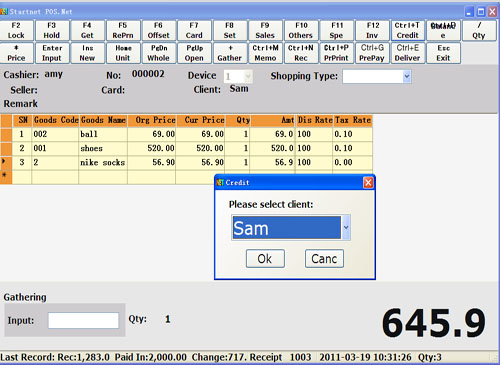Click the Ctrl+G PrePay button
Screen dimensions: 500x365
point(372,53)
